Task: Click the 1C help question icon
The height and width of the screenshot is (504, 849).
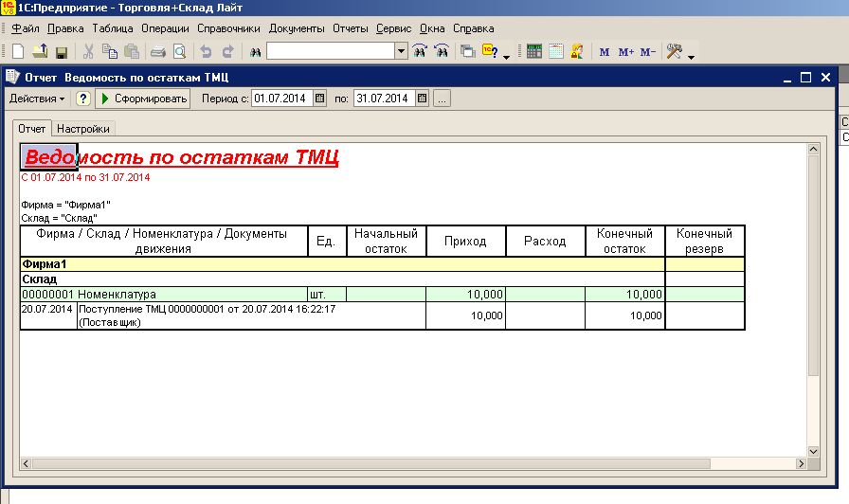Action: click(491, 51)
